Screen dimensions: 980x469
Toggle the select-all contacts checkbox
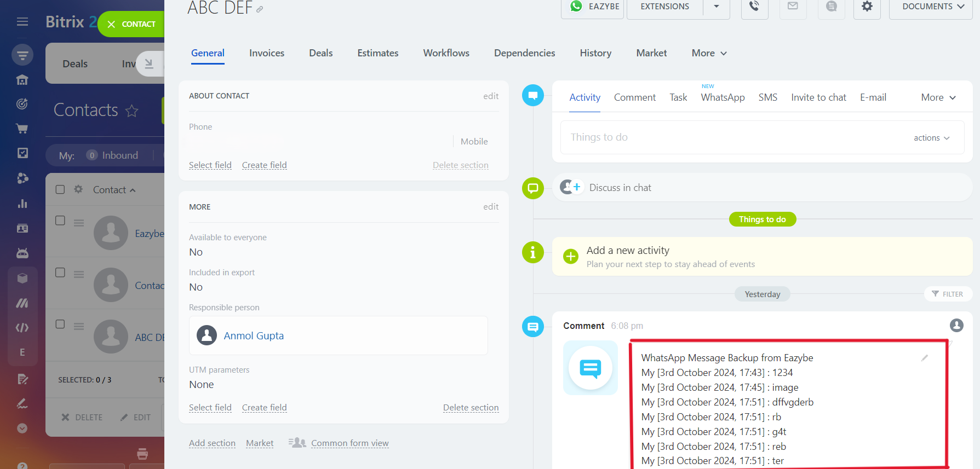(60, 189)
